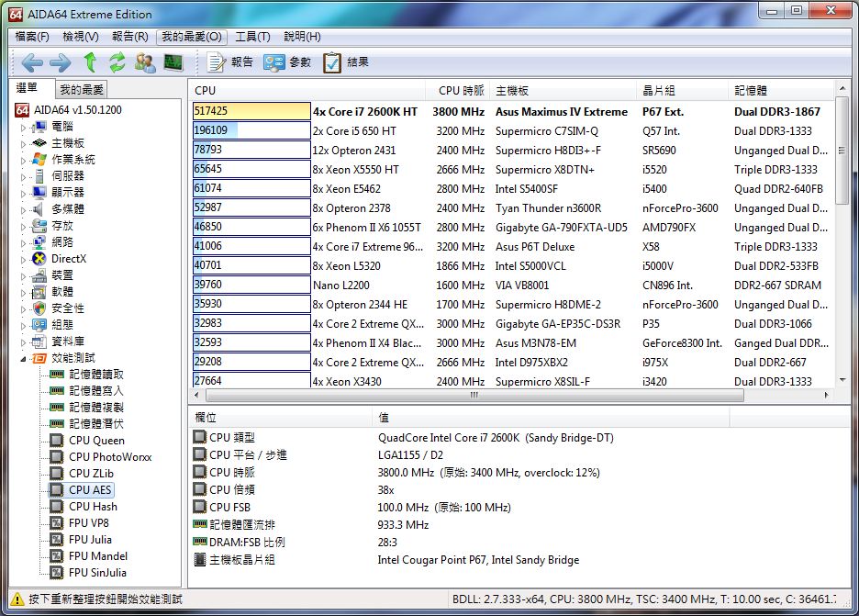Open the 檢視(V) menu
Screen dimensions: 859x616
click(81, 37)
